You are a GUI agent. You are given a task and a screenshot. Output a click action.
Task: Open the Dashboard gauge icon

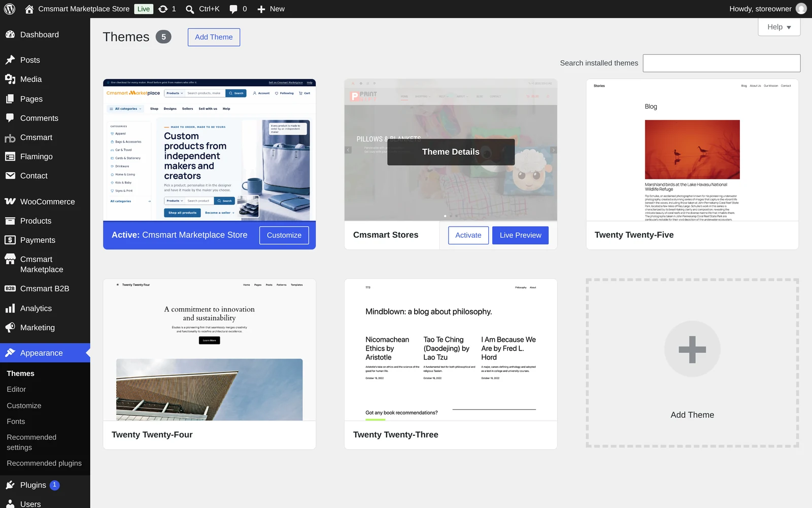point(10,35)
